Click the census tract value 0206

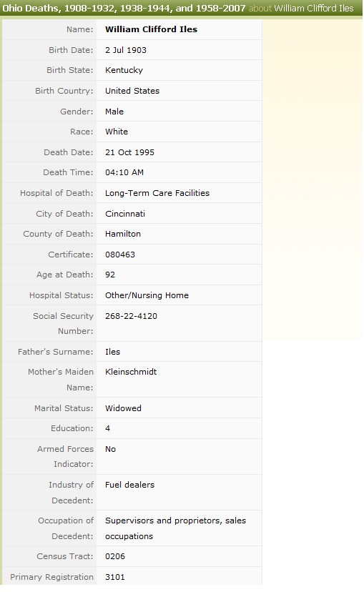coord(115,556)
